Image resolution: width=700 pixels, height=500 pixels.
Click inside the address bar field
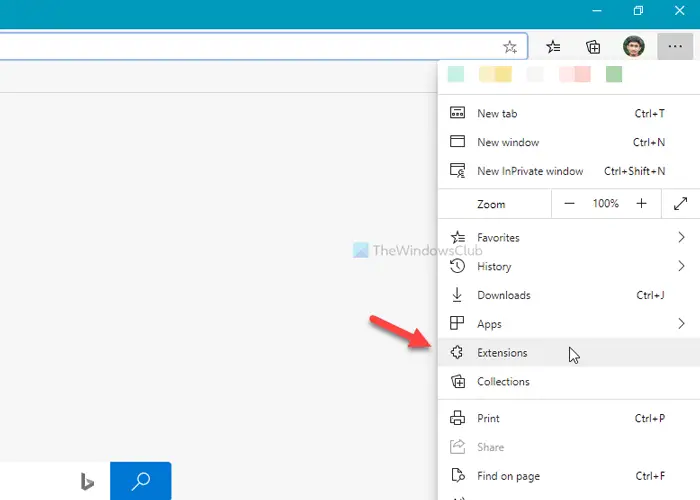pos(250,46)
